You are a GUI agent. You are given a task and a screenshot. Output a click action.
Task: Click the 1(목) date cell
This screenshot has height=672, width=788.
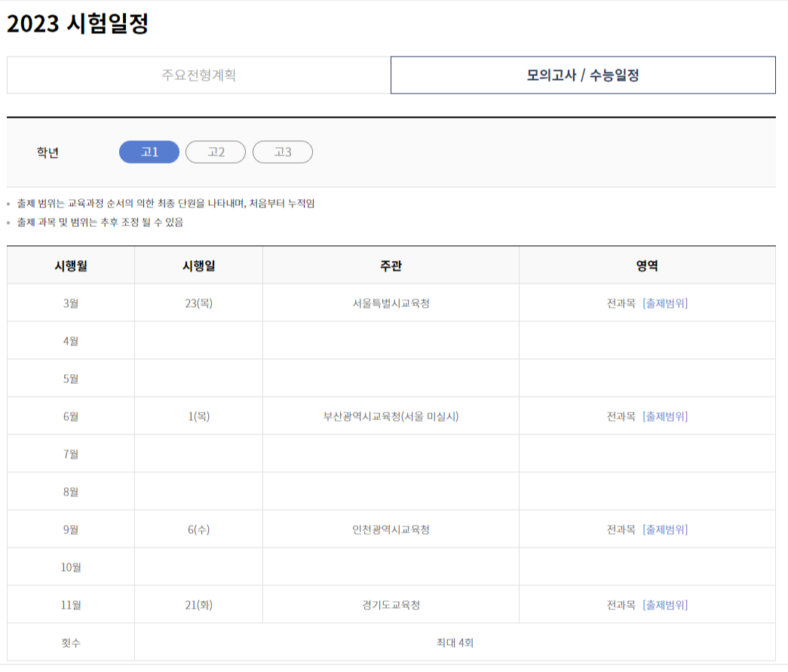tap(198, 416)
